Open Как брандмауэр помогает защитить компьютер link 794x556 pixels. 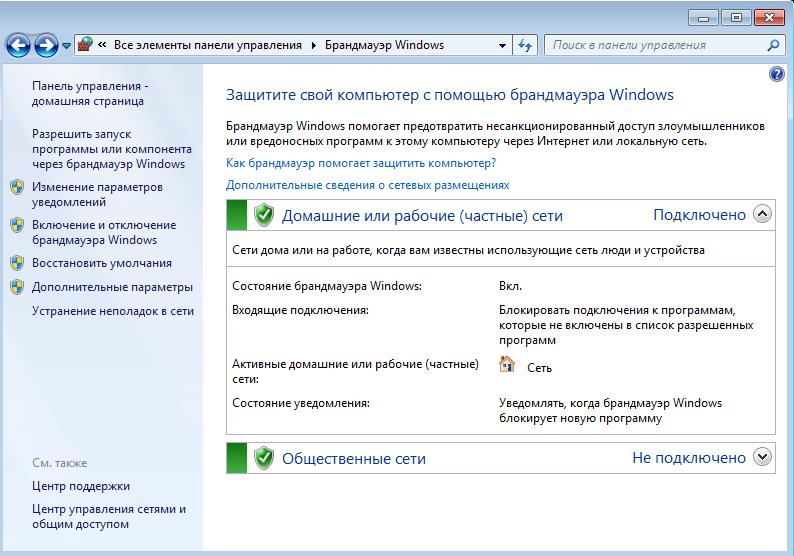tap(361, 162)
